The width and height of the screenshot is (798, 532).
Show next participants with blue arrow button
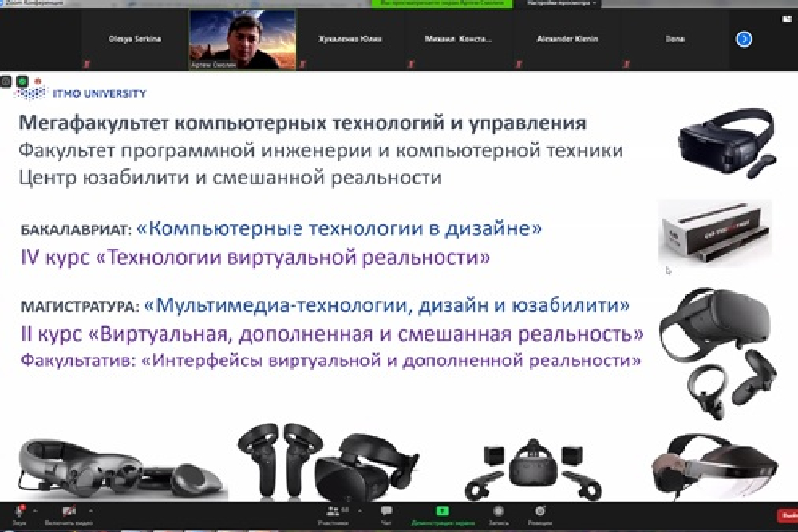744,39
